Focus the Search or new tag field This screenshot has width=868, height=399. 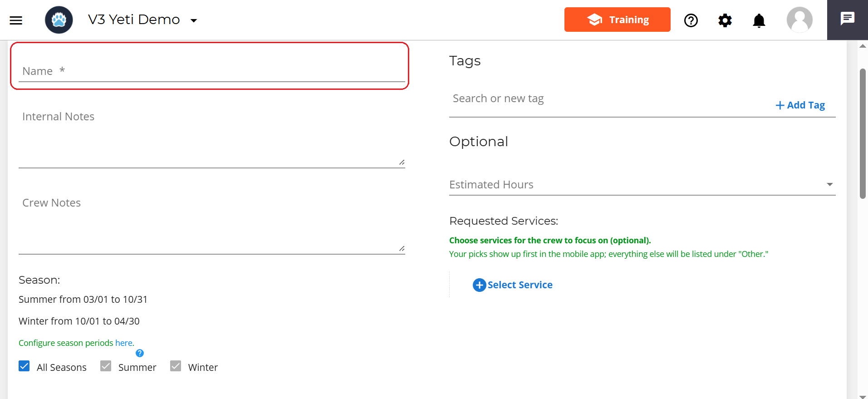(608, 99)
